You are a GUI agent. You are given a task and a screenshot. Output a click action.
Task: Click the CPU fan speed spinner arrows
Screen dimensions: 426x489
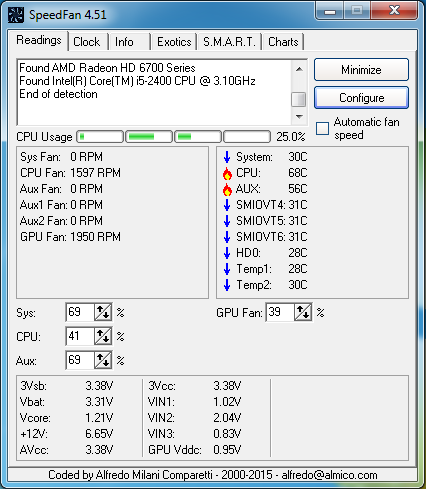103,336
